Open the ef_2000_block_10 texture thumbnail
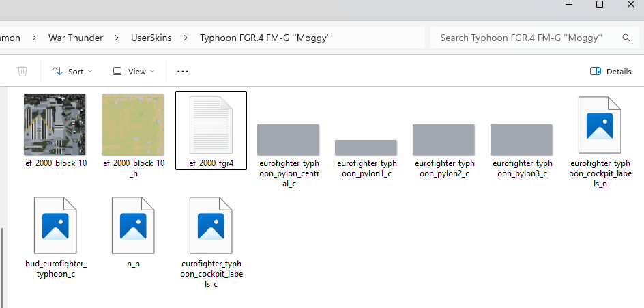The height and width of the screenshot is (308, 644). tap(55, 124)
